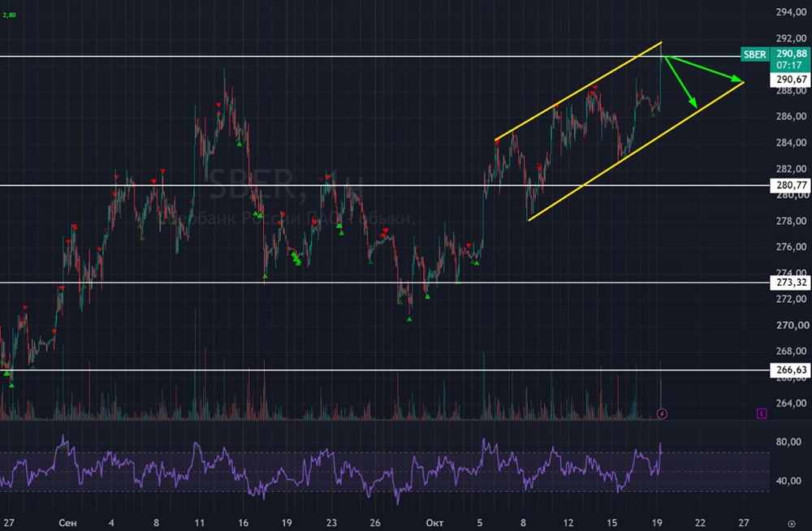
Task: Click date 23 on the time axis
Action: (331, 523)
